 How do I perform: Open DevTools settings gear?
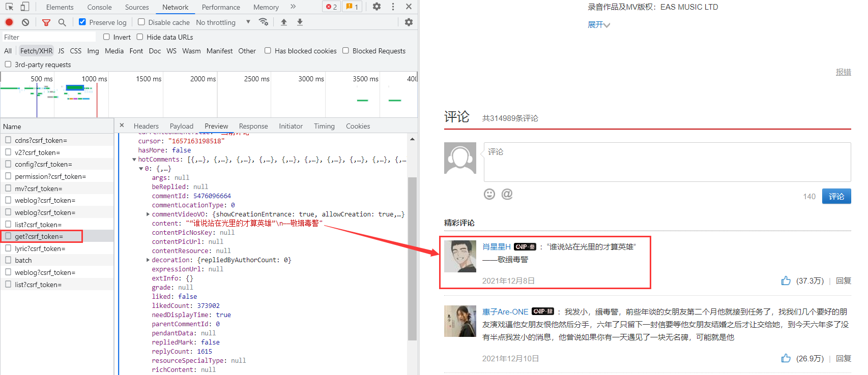tap(377, 7)
